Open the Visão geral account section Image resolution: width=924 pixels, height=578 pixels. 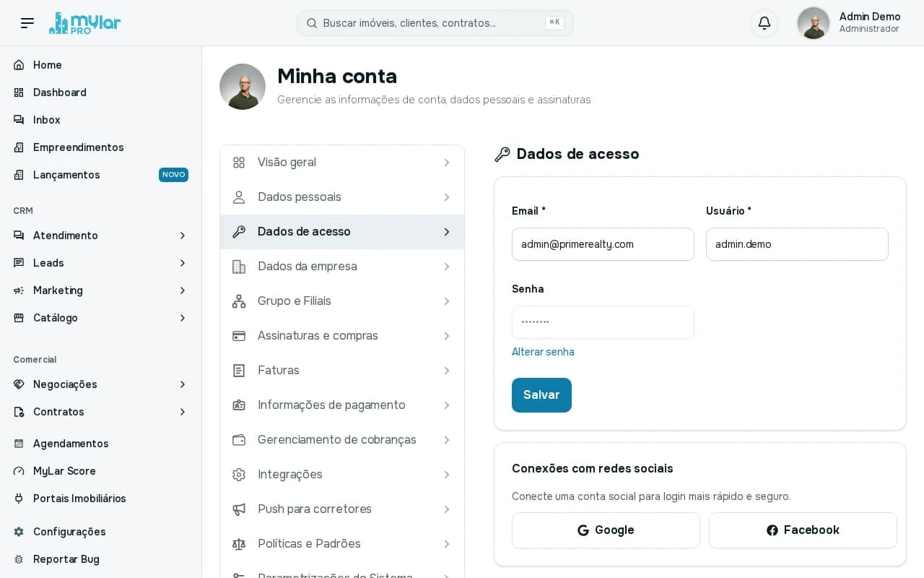point(342,163)
